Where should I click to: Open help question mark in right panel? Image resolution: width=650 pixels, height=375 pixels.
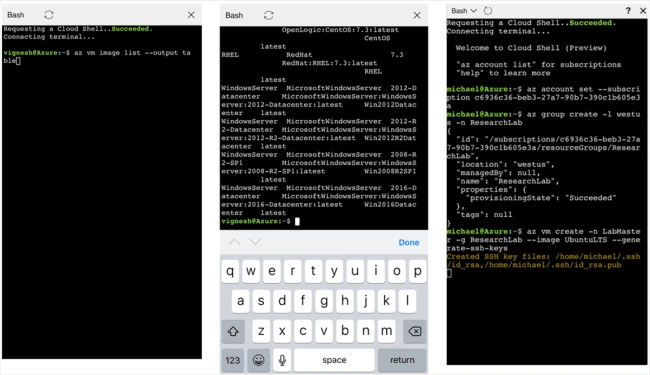628,11
